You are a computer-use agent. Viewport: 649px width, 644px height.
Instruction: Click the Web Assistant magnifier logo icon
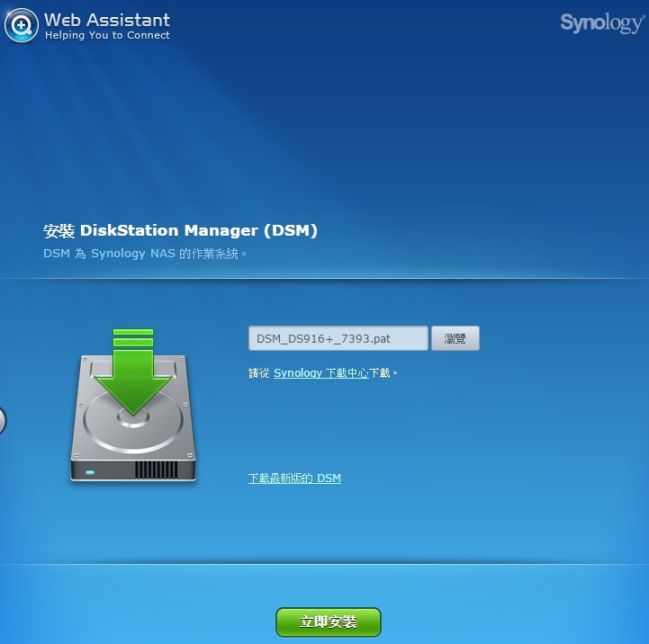click(22, 26)
